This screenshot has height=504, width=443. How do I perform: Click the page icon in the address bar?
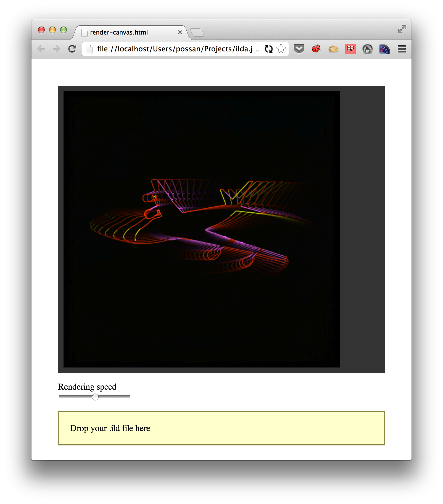(x=89, y=49)
